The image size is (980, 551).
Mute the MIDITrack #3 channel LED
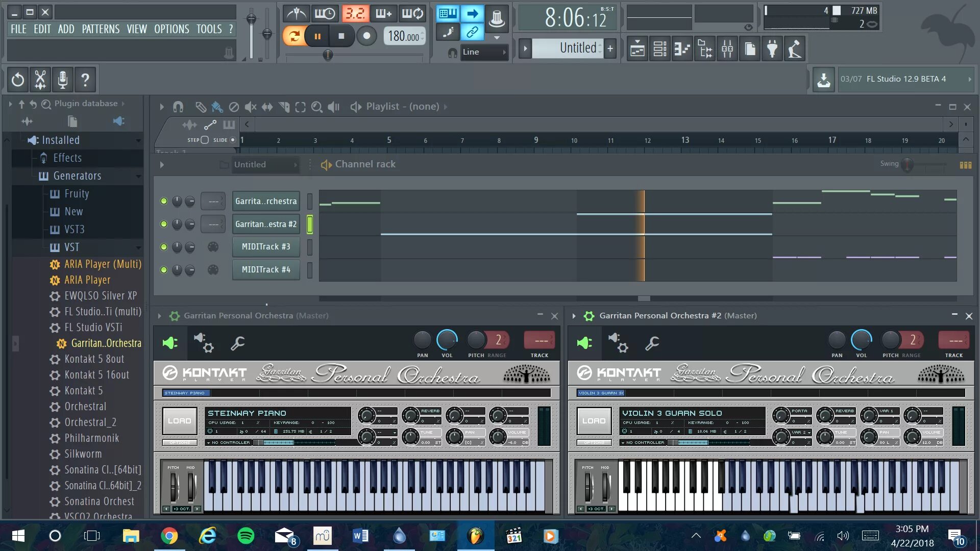[164, 247]
